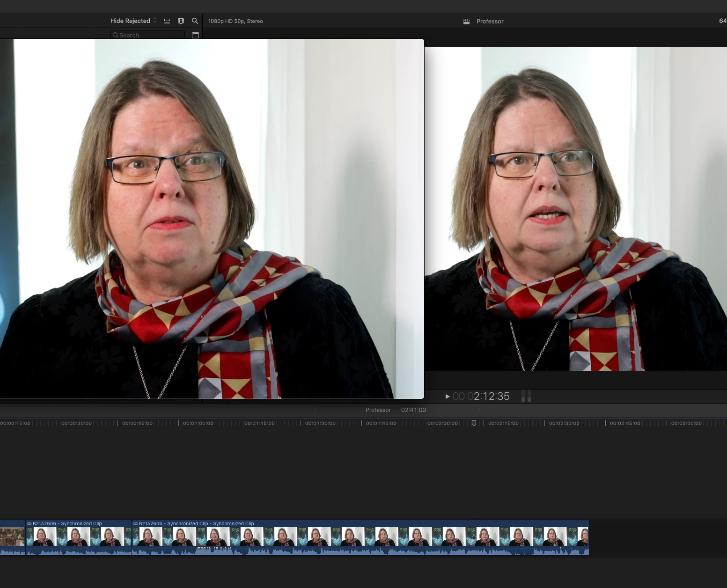Click the main viewer image on the right

[x=576, y=208]
